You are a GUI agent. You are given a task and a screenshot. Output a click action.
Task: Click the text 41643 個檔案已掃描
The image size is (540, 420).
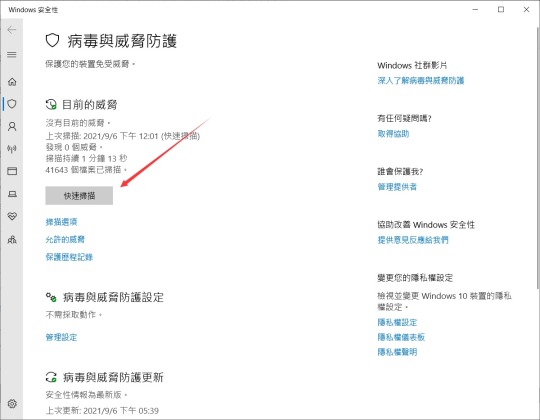click(x=86, y=170)
